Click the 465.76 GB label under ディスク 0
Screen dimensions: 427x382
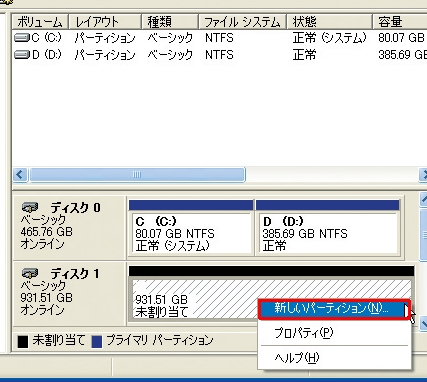point(46,232)
